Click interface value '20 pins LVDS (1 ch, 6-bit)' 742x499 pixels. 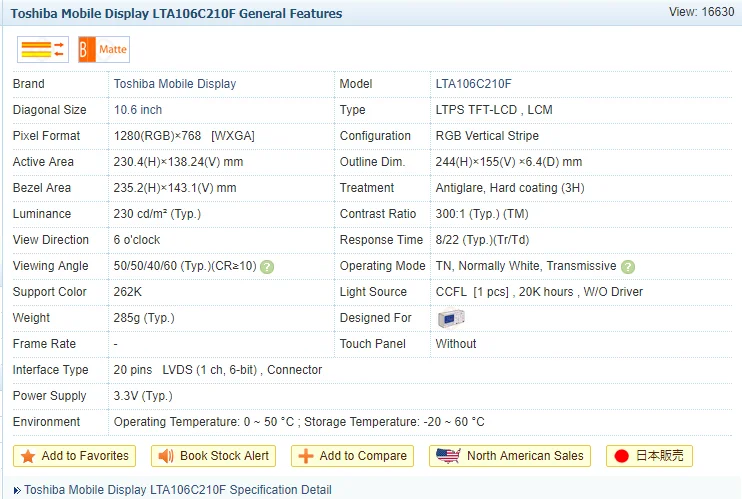pos(185,370)
